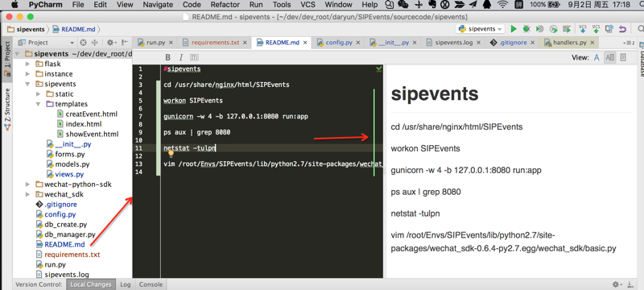Switch to the sipevents.log tab
This screenshot has height=290, width=644.
coord(454,43)
